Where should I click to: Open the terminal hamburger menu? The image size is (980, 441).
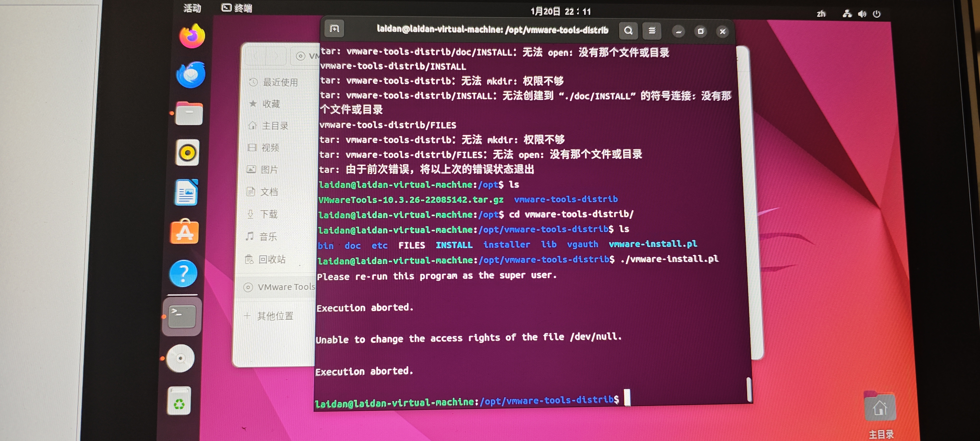[x=652, y=31]
